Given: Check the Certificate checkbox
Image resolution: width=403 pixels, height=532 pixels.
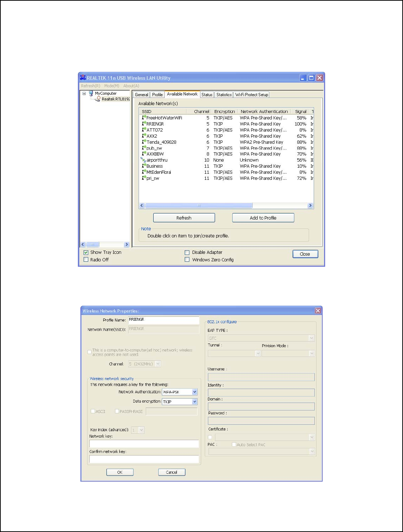Looking at the screenshot, I should [x=210, y=437].
